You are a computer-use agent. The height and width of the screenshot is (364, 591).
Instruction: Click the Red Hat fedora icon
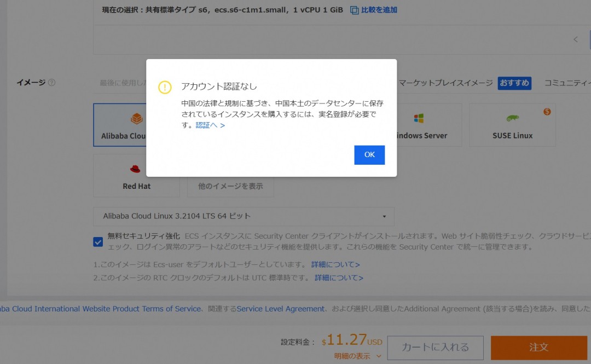[135, 169]
